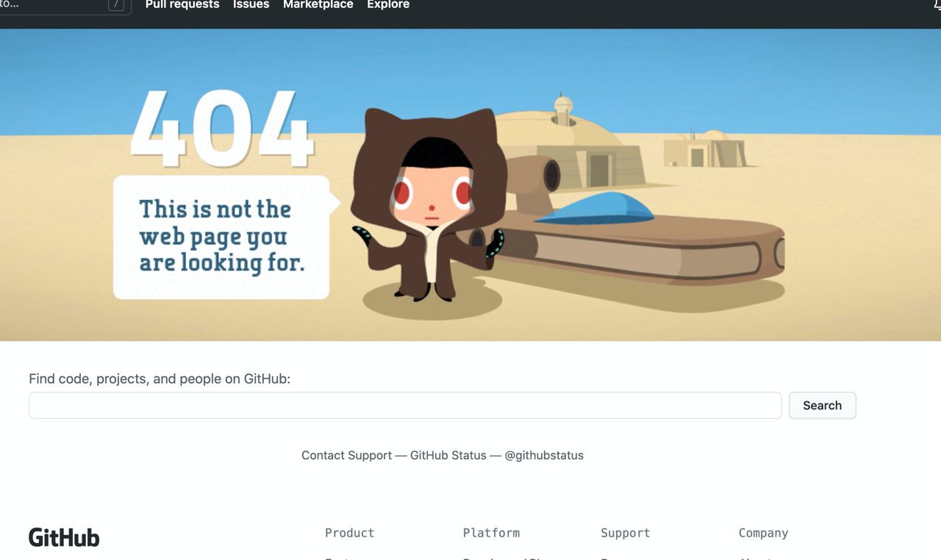This screenshot has height=560, width=941.
Task: Open Issues in top navigation
Action: point(251,4)
